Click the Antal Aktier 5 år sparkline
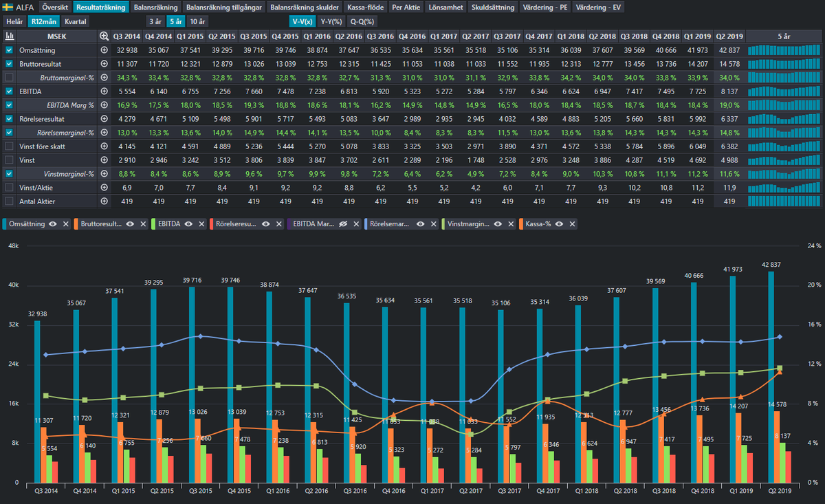 point(784,201)
